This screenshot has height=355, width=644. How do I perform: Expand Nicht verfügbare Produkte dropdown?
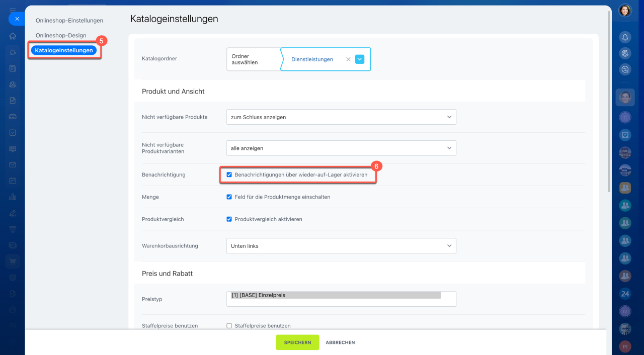point(341,117)
